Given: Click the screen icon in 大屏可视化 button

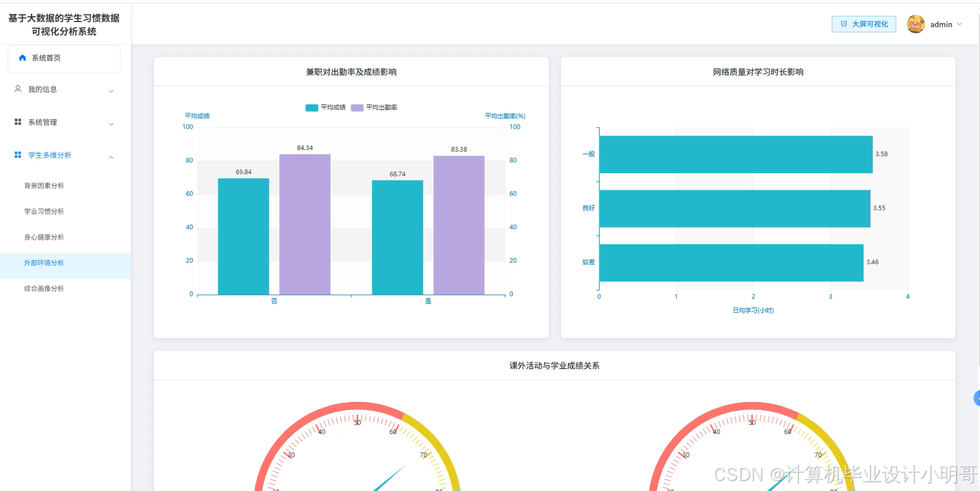Looking at the screenshot, I should pos(844,24).
